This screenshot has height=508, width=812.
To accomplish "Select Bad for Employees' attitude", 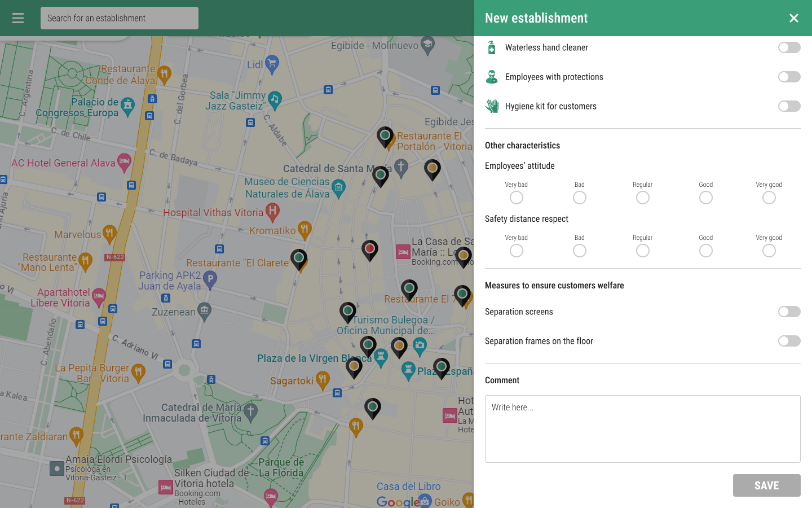I will (580, 198).
